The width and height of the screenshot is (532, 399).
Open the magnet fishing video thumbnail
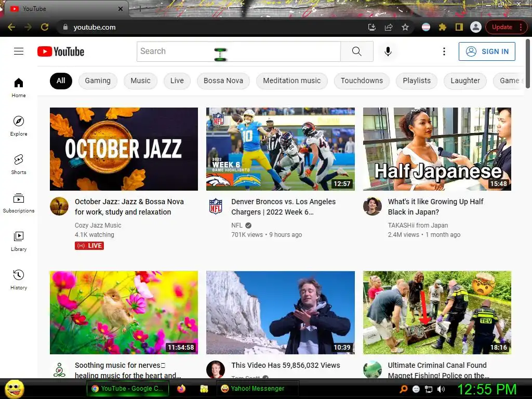(437, 312)
